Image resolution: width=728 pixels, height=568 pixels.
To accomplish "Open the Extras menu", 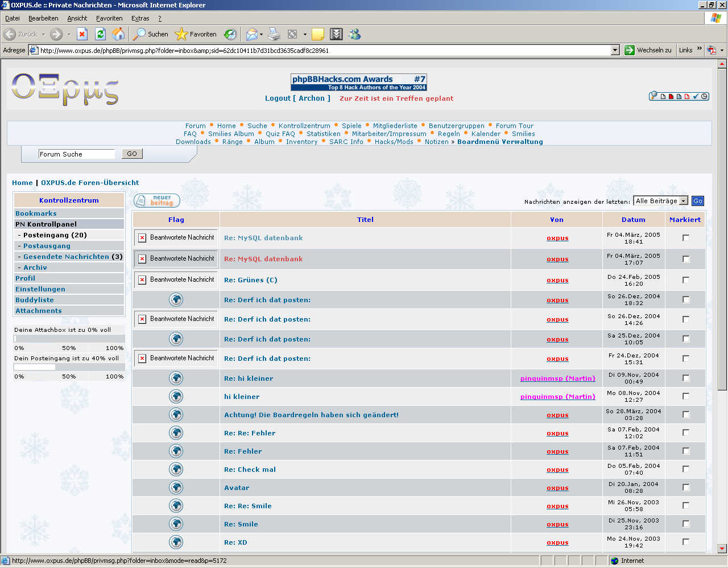I will click(x=140, y=18).
